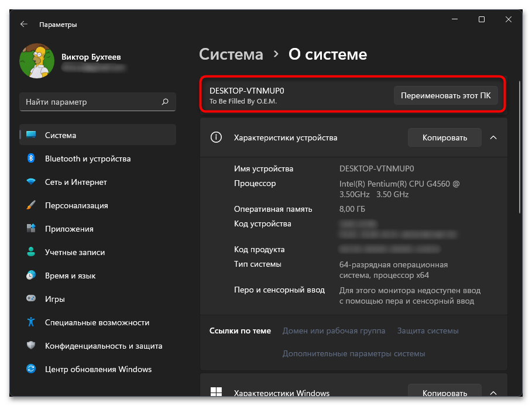Open Время и язык settings
The image size is (532, 406).
tap(98, 276)
